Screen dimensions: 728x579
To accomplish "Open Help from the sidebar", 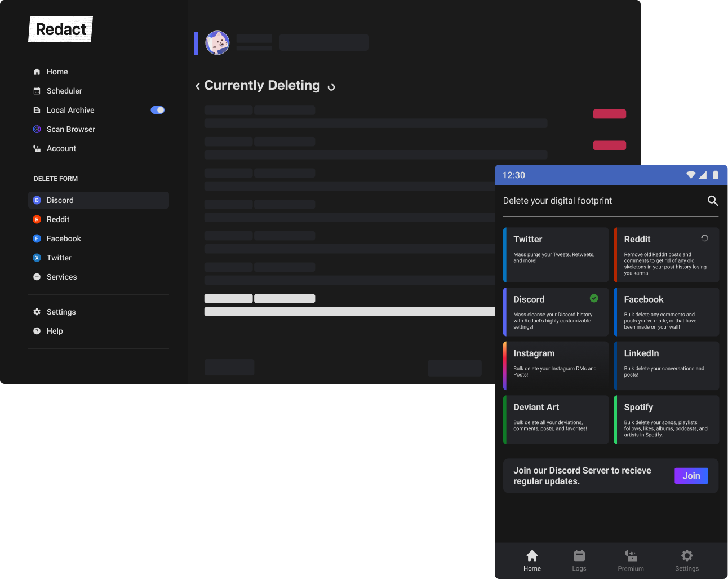I will pyautogui.click(x=37, y=331).
